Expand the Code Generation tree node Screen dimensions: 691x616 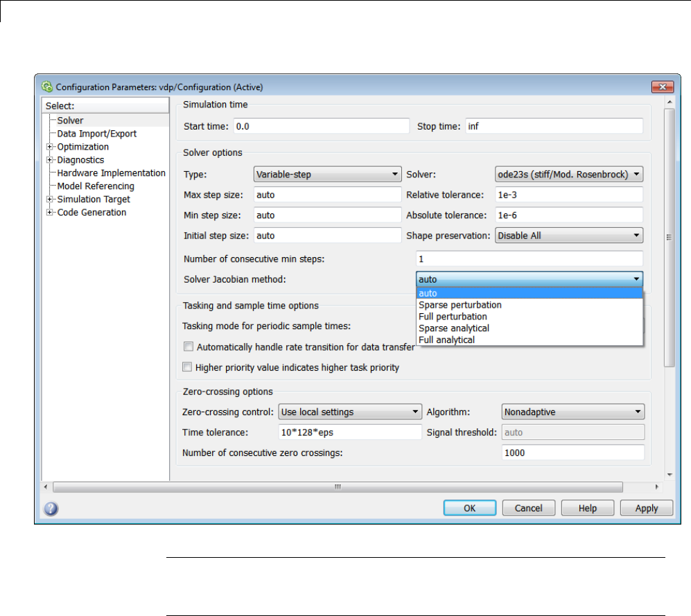point(49,213)
